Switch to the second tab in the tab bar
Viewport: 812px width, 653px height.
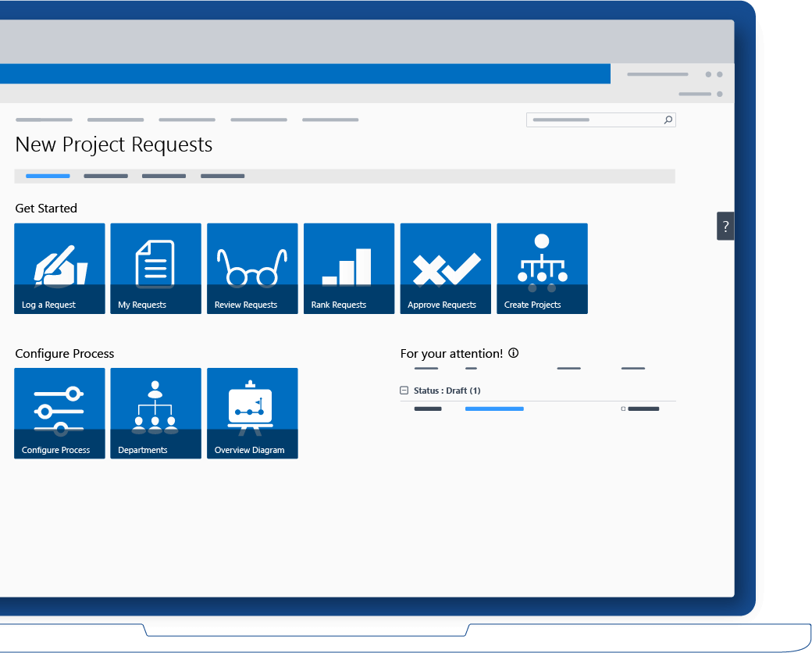pos(105,176)
